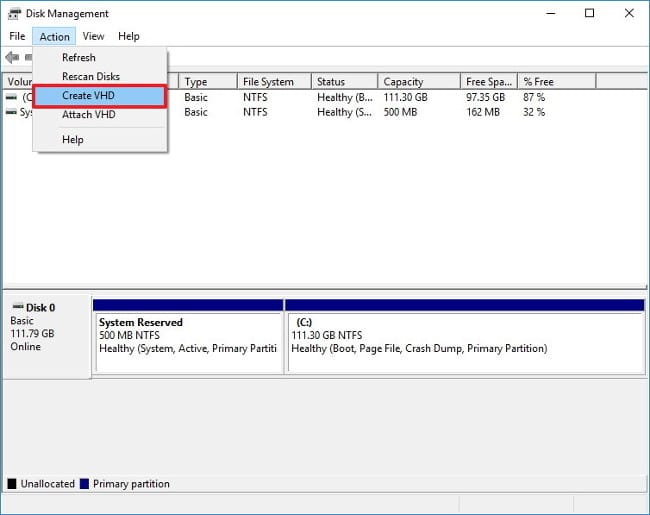
Task: Select Attach VHD menu entry
Action: (100, 114)
